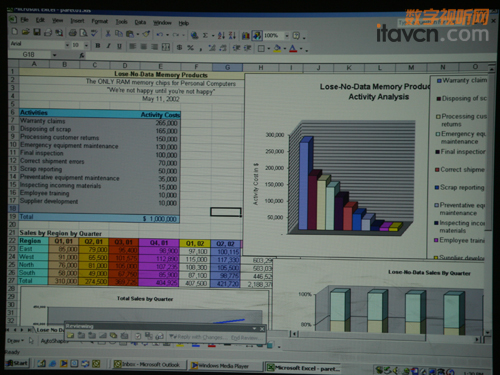Viewport: 500px width, 375px height.
Task: Click the Font Color red A swatch
Action: (x=293, y=49)
